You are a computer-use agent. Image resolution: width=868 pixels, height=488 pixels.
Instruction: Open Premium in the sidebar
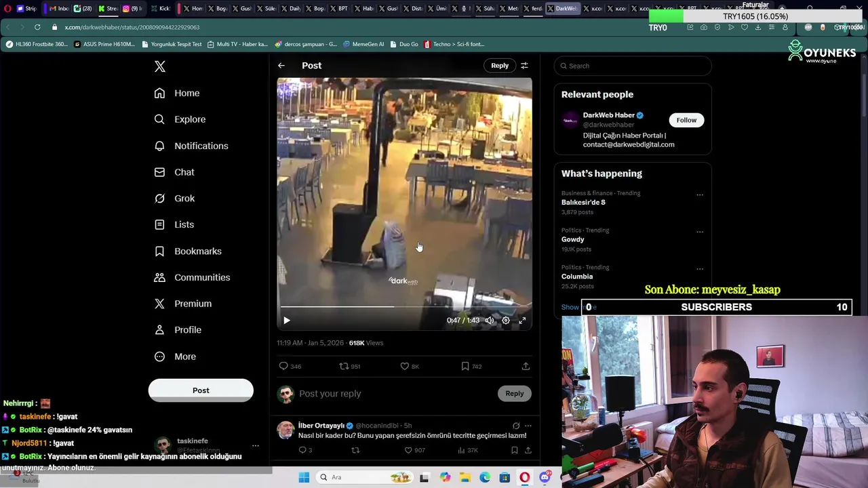click(x=182, y=304)
